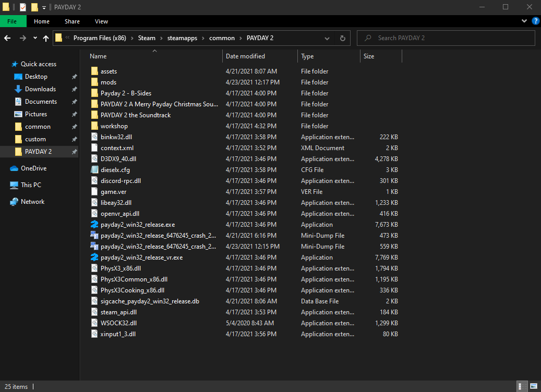Switch to Large icons view in status bar

pos(533,386)
